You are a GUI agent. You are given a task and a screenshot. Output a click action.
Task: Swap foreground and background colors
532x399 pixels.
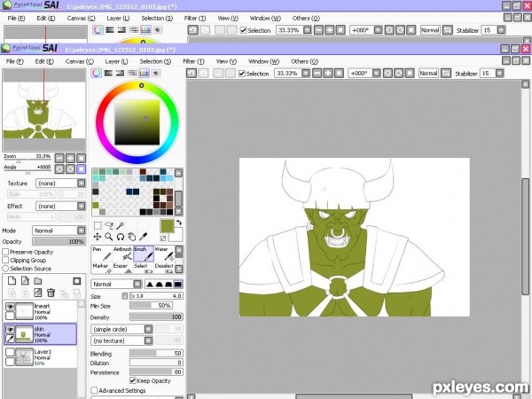point(179,223)
